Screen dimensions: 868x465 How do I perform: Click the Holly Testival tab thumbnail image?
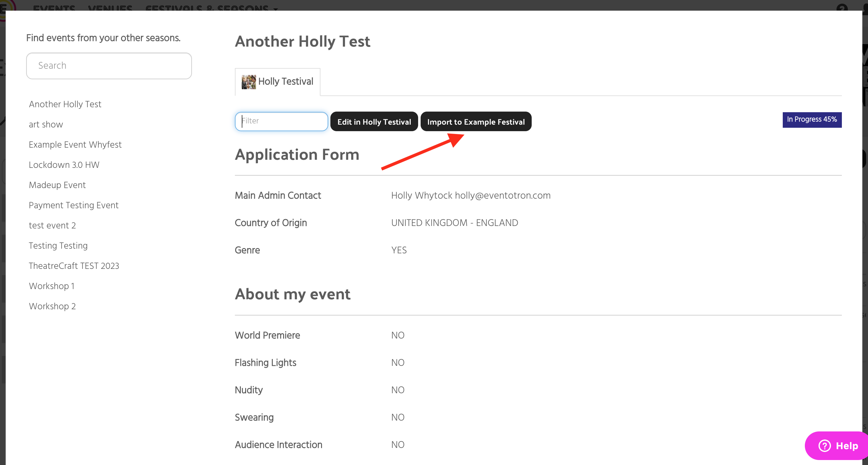pyautogui.click(x=249, y=82)
